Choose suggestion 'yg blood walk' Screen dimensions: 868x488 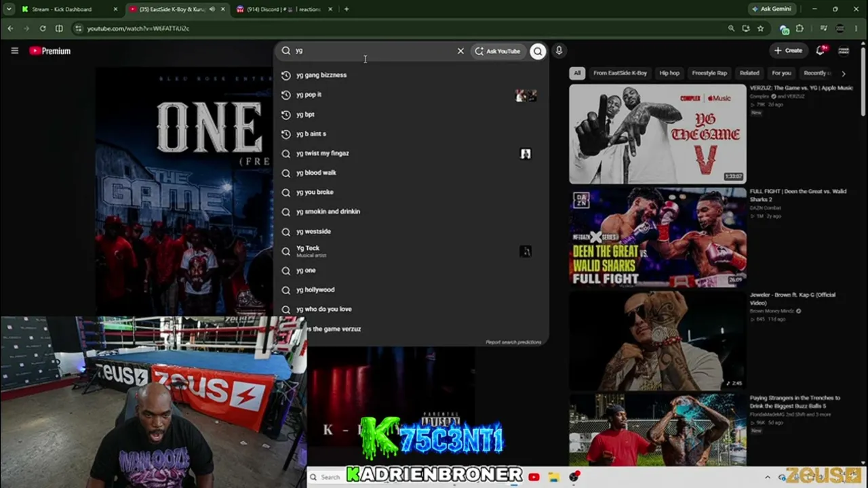(x=411, y=173)
